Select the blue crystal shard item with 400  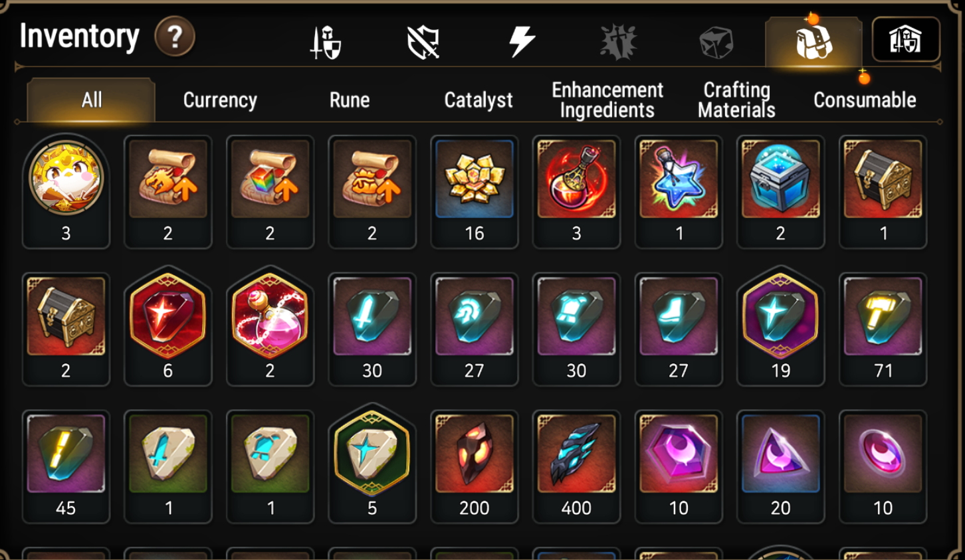point(576,467)
